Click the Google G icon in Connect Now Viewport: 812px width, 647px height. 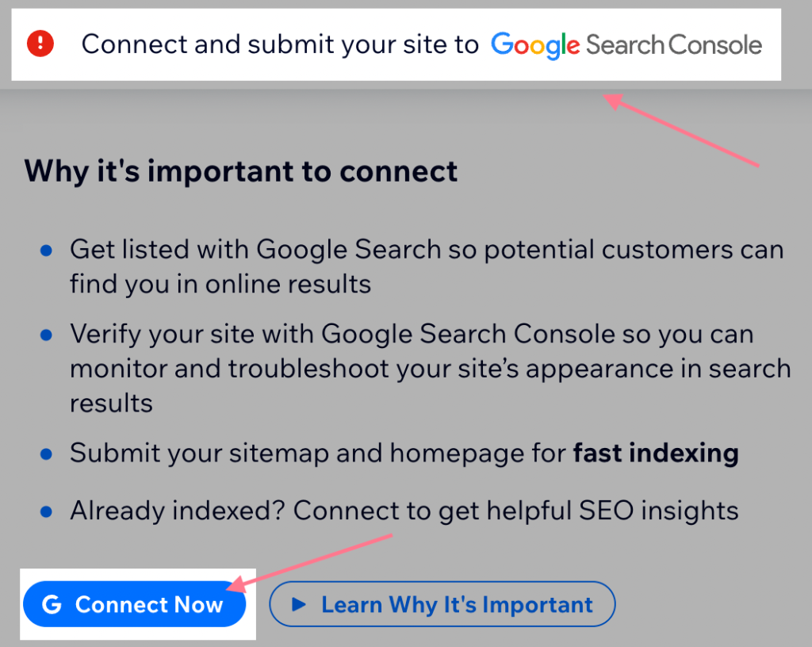click(x=52, y=606)
